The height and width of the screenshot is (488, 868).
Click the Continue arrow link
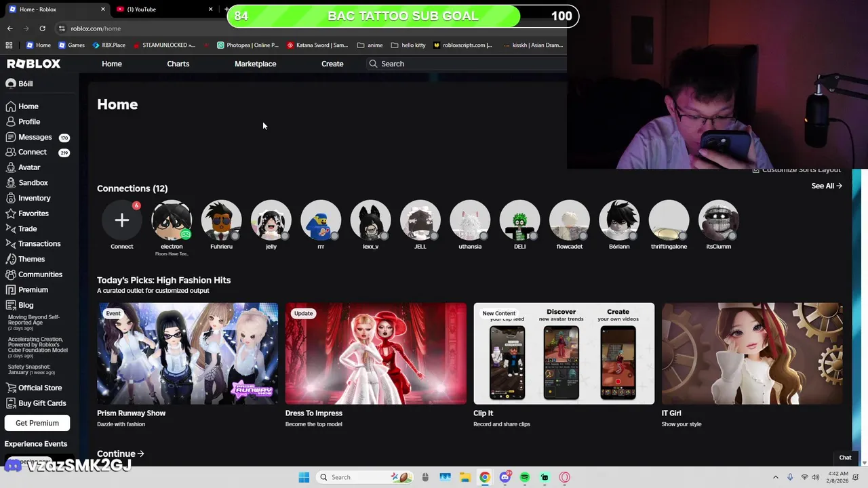point(121,454)
